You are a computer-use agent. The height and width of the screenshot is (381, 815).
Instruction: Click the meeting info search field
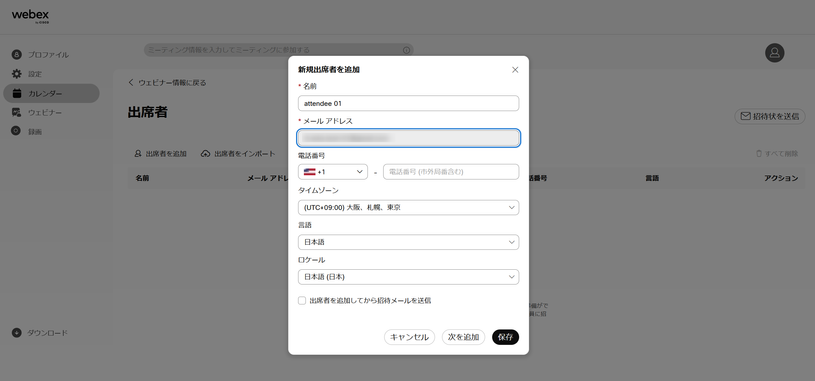(279, 50)
